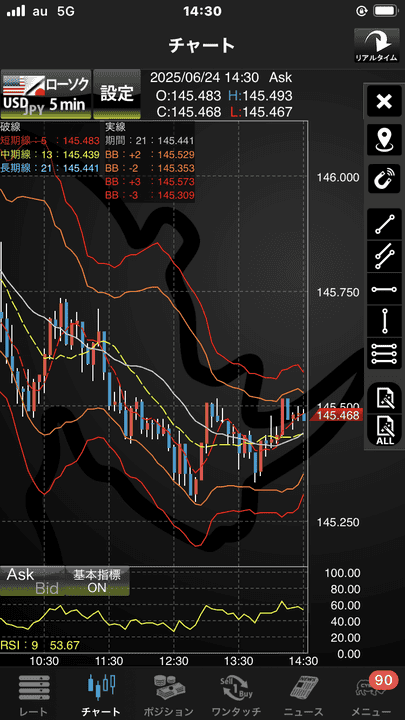Image resolution: width=405 pixels, height=720 pixels.
Task: Open the 設定 settings button
Action: tap(117, 94)
